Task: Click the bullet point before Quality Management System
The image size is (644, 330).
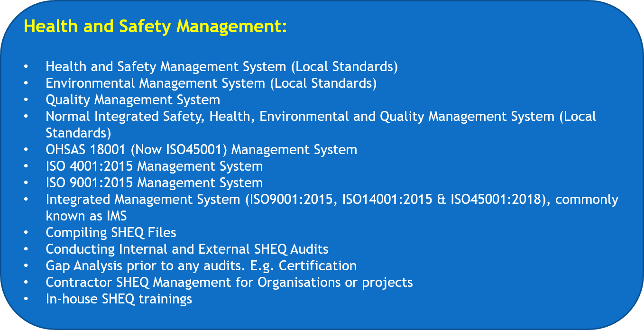Action: [x=26, y=100]
